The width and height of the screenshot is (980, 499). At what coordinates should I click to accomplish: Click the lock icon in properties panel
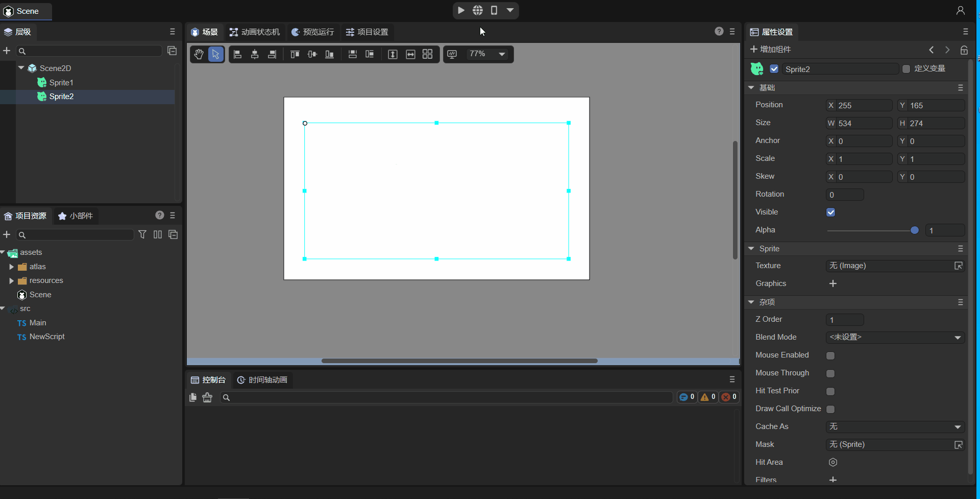tap(964, 50)
